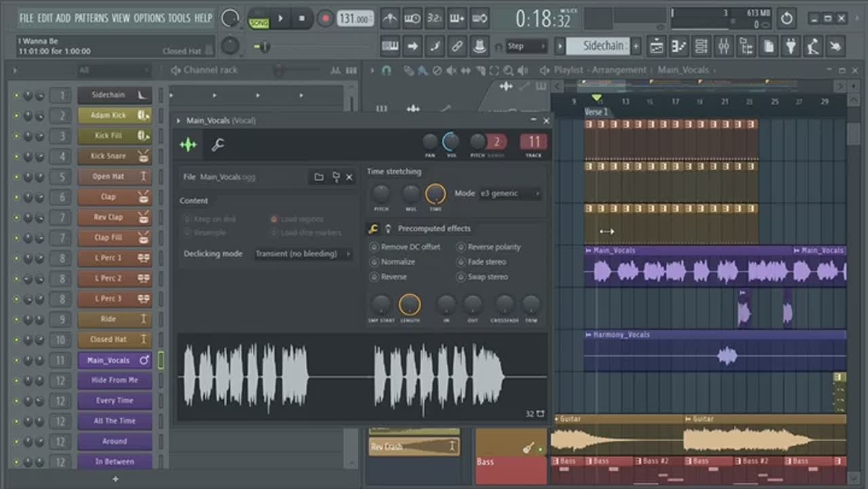Expand the time stretching Mode dropdown
The width and height of the screenshot is (868, 489).
(x=510, y=193)
